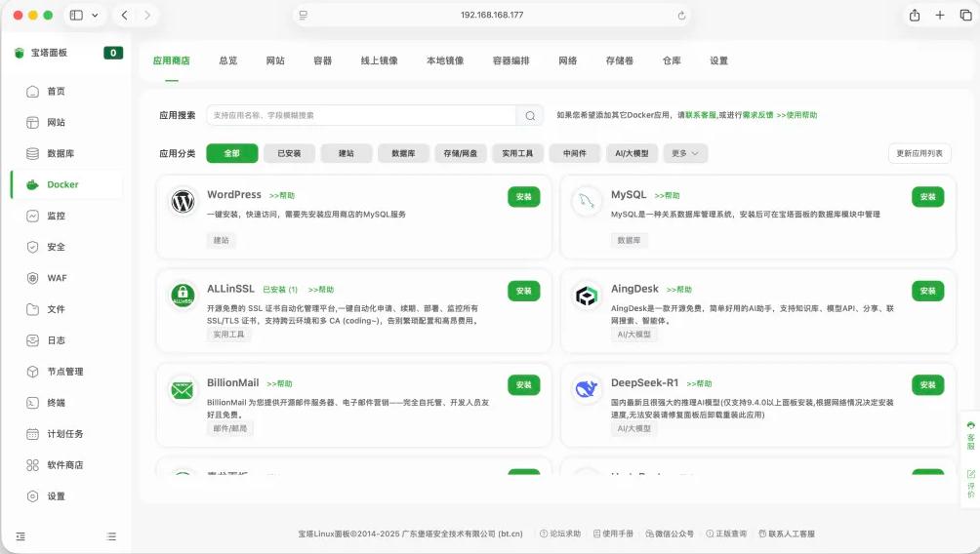This screenshot has width=980, height=554.
Task: Open the 监控 monitoring sidebar icon
Action: point(32,217)
